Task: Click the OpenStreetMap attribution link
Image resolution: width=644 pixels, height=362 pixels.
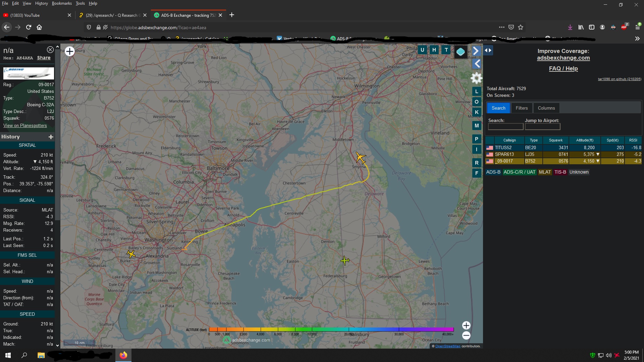Action: (448, 346)
